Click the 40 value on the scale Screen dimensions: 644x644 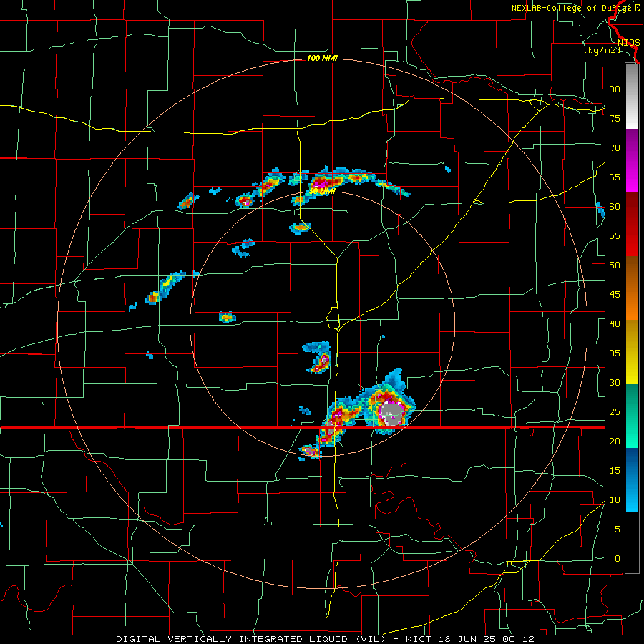(615, 324)
